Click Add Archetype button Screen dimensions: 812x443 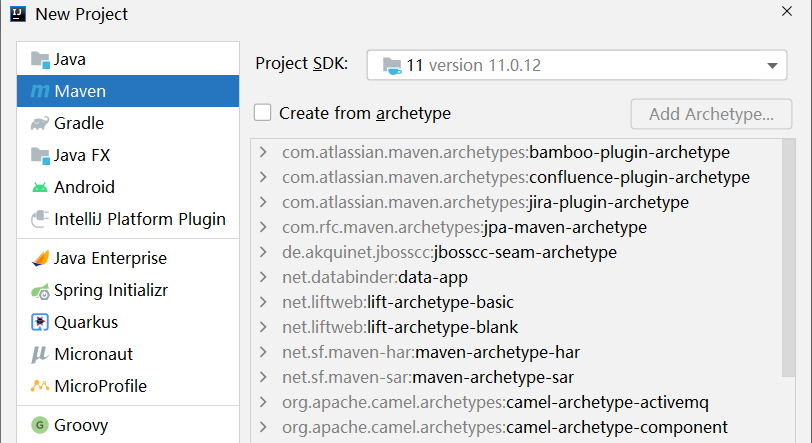(711, 114)
